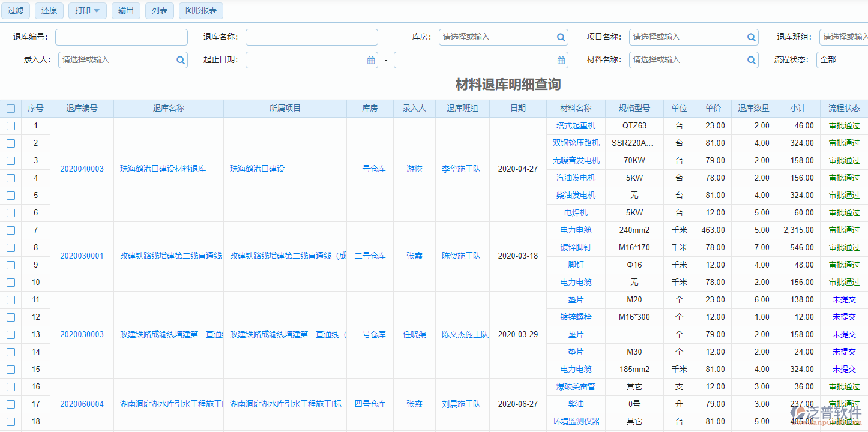Check the checkbox on row 7
This screenshot has width=868, height=432.
point(10,230)
